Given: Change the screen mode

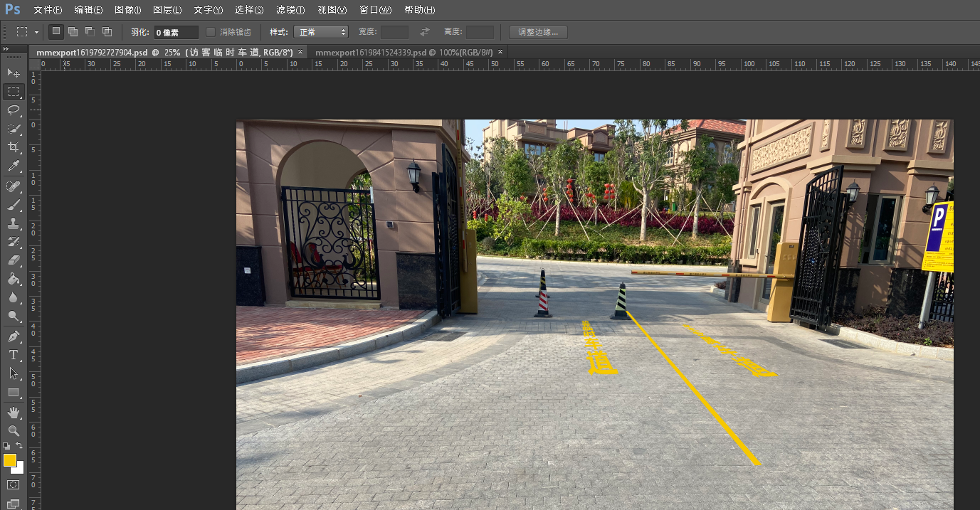Looking at the screenshot, I should point(14,504).
